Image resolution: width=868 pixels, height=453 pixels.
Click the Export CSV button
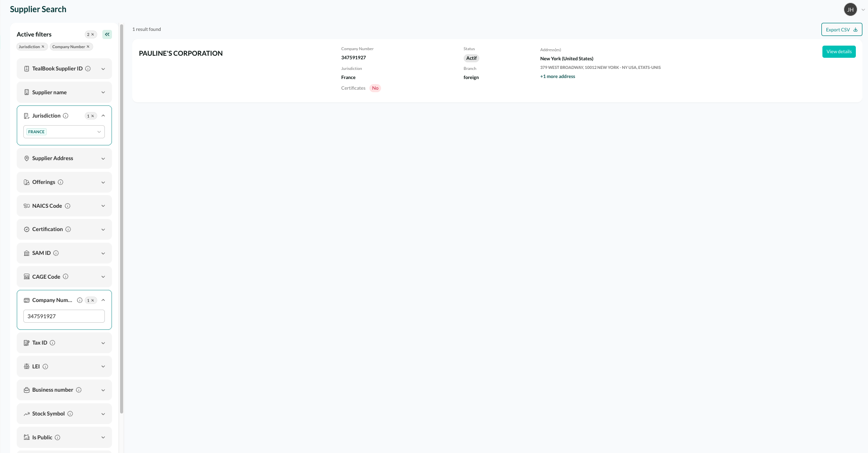(x=841, y=29)
